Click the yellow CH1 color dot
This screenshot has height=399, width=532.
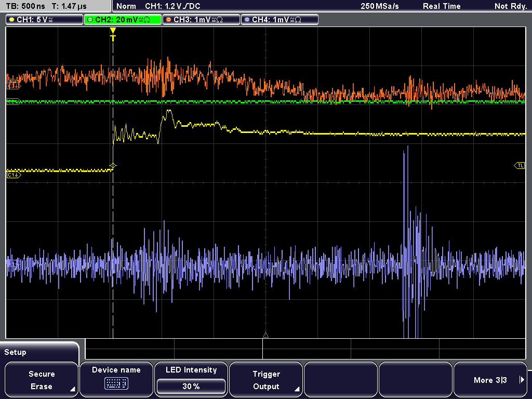coord(12,20)
